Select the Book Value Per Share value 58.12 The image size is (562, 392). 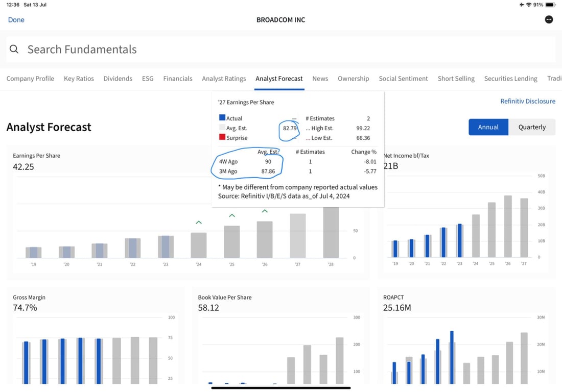click(208, 308)
